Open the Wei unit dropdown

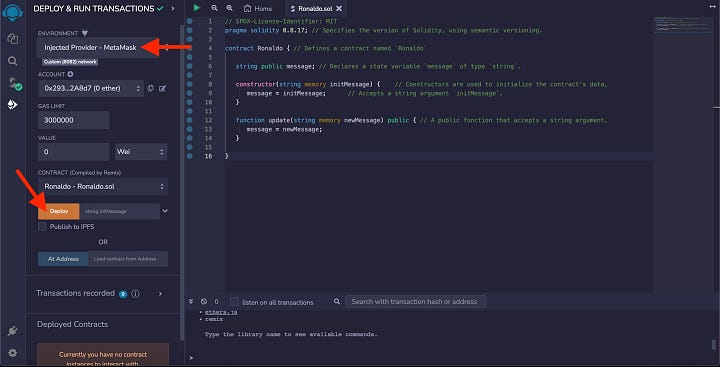[140, 152]
